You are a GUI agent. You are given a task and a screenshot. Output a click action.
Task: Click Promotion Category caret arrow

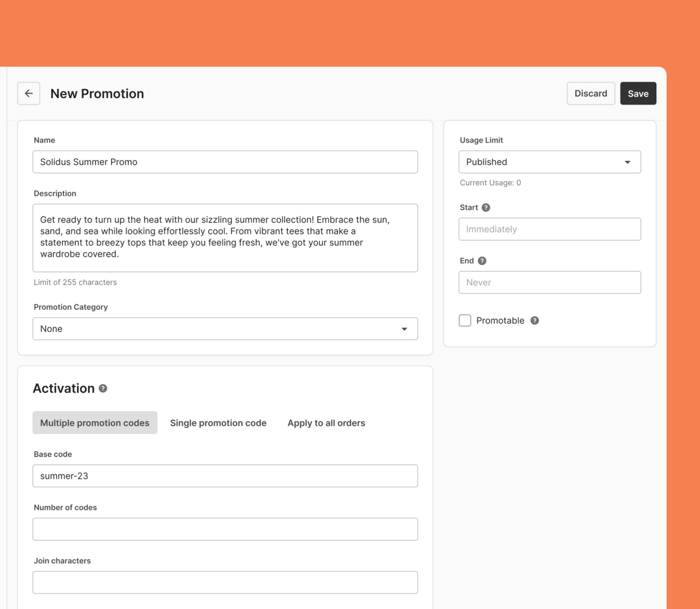tap(404, 329)
